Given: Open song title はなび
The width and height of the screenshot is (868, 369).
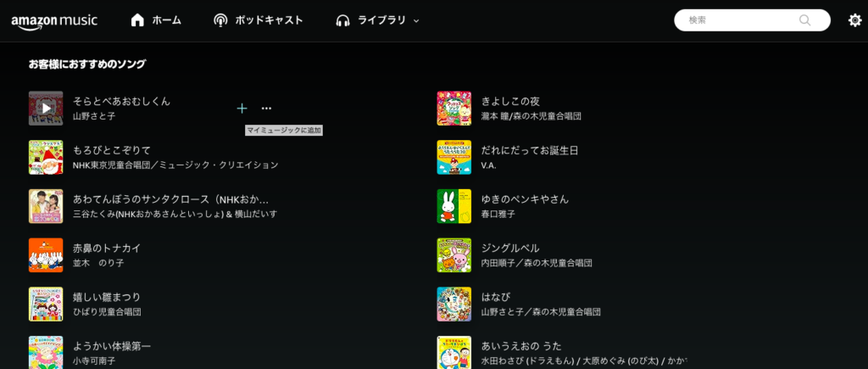Looking at the screenshot, I should pyautogui.click(x=496, y=297).
